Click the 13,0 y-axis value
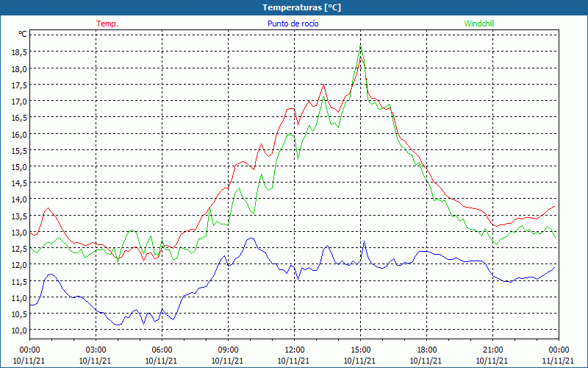The image size is (588, 368). click(19, 233)
